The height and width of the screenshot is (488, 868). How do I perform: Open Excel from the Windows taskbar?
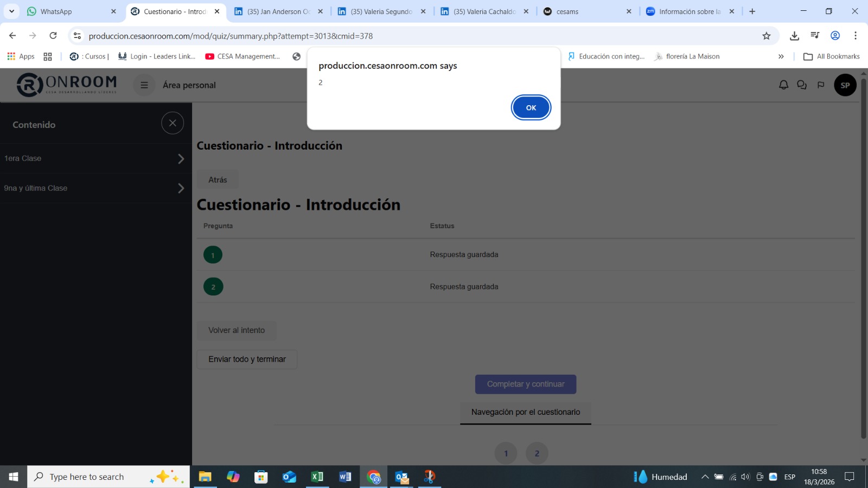[x=317, y=477]
